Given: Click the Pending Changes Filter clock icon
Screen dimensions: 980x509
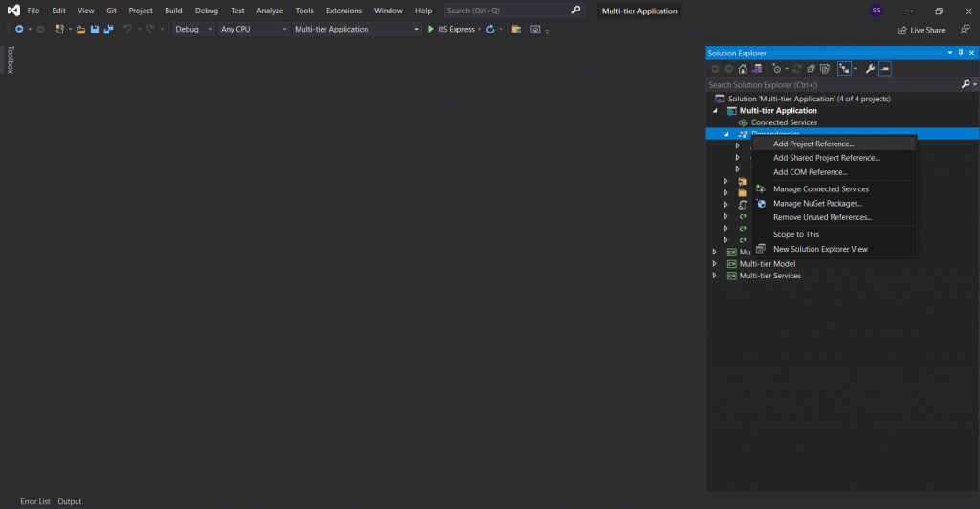Looking at the screenshot, I should [777, 69].
